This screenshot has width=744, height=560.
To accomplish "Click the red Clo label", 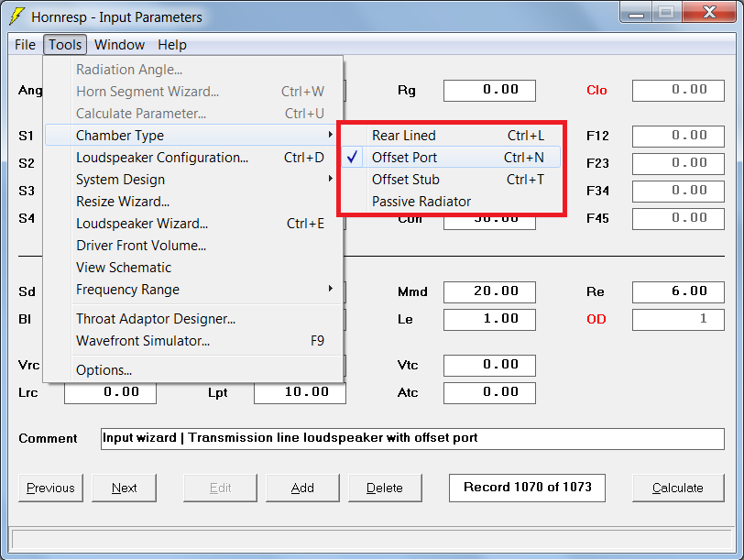I will 596,90.
